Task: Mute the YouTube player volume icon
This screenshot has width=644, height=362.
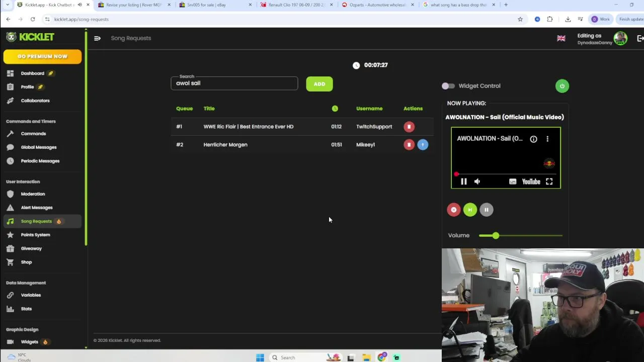Action: pos(477,182)
